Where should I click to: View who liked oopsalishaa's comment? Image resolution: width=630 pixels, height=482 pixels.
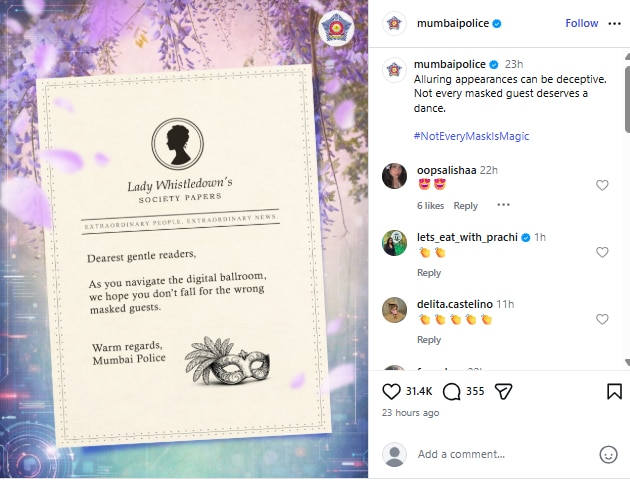pyautogui.click(x=430, y=206)
